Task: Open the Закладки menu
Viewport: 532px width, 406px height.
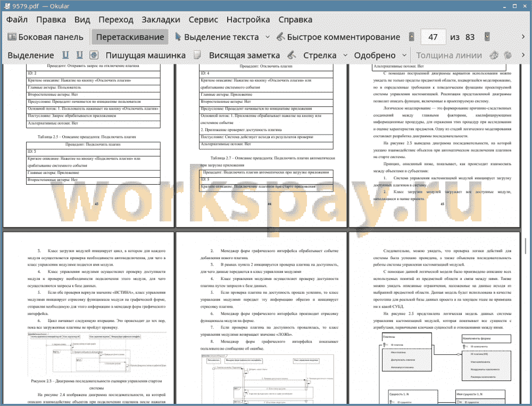Action: coord(161,20)
